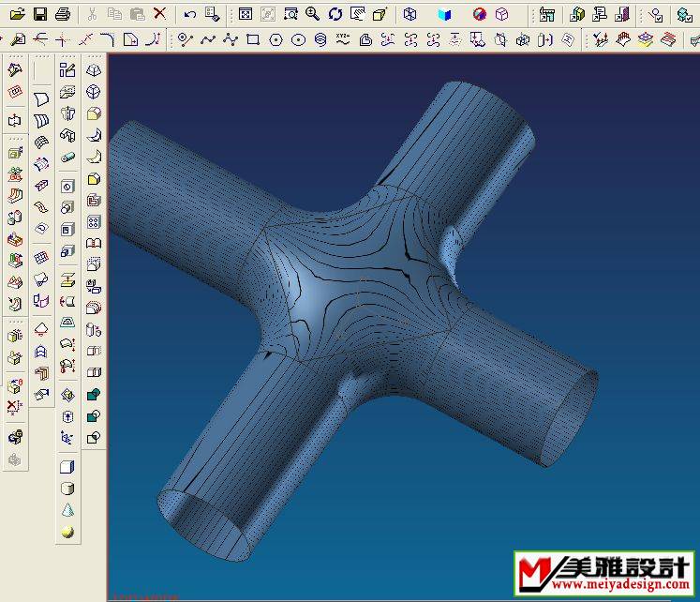Click the open book mirror icon
This screenshot has width=700, height=602.
tap(94, 243)
